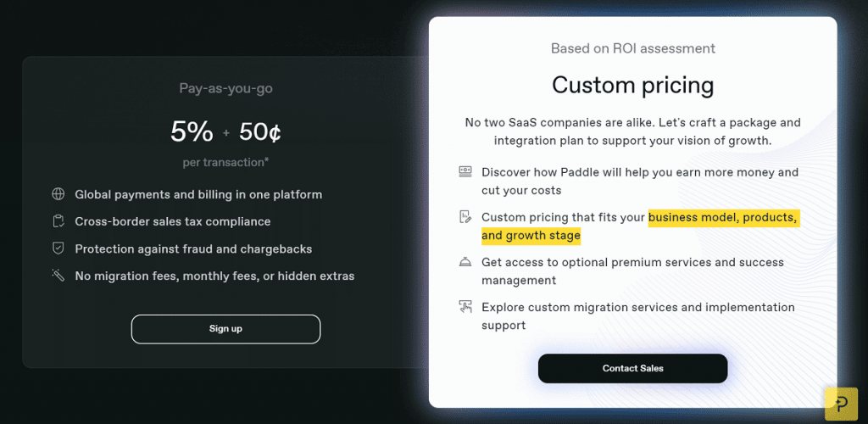Click the highlighted business model, products text
The width and height of the screenshot is (868, 424).
(724, 218)
